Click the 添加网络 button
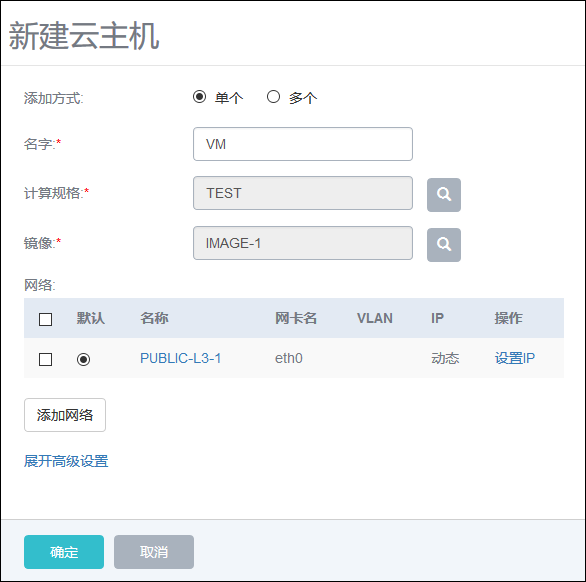 (65, 415)
